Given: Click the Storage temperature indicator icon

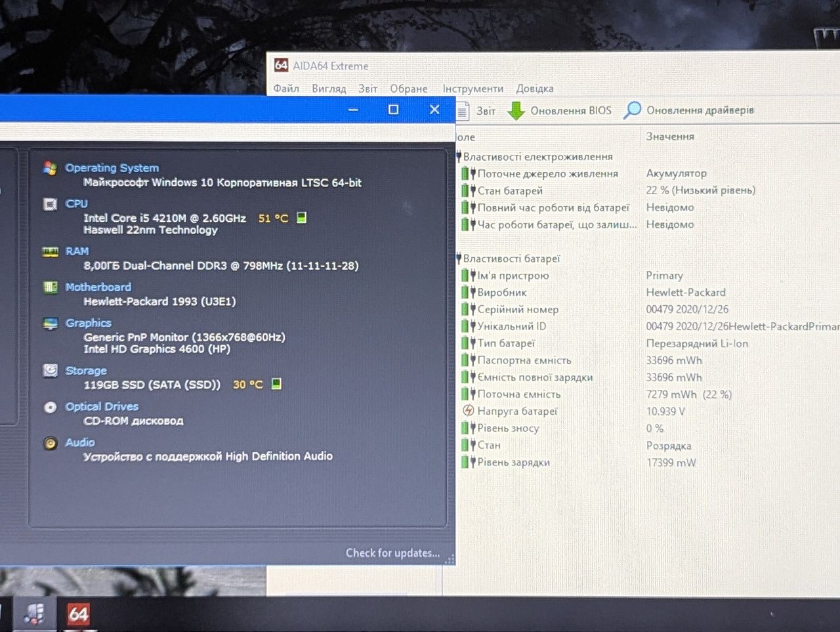Looking at the screenshot, I should pos(276,384).
